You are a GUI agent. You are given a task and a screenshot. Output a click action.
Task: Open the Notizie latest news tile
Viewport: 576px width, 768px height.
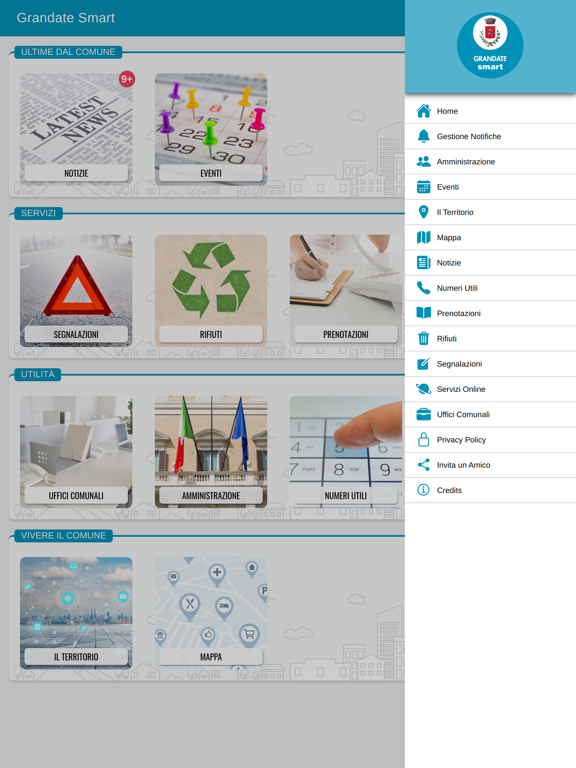(76, 129)
